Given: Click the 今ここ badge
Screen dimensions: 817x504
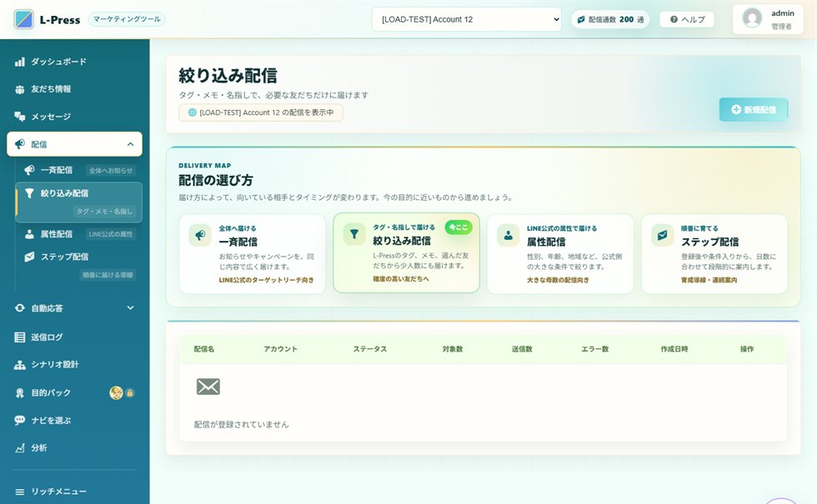Looking at the screenshot, I should coord(459,227).
